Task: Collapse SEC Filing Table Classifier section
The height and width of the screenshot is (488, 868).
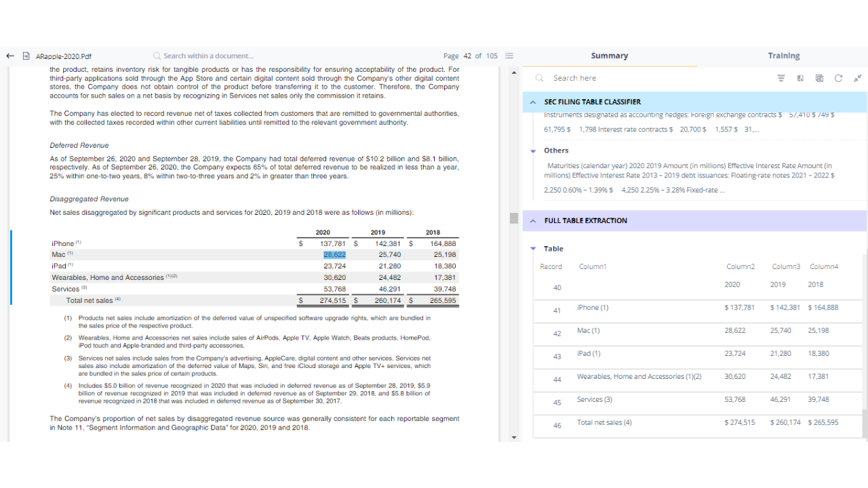Action: [x=533, y=102]
